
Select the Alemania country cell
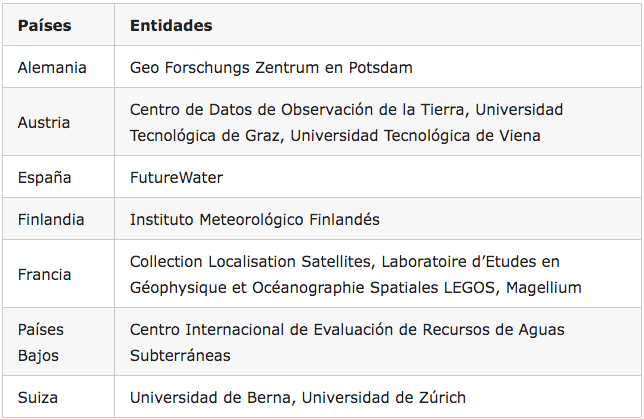[52, 68]
